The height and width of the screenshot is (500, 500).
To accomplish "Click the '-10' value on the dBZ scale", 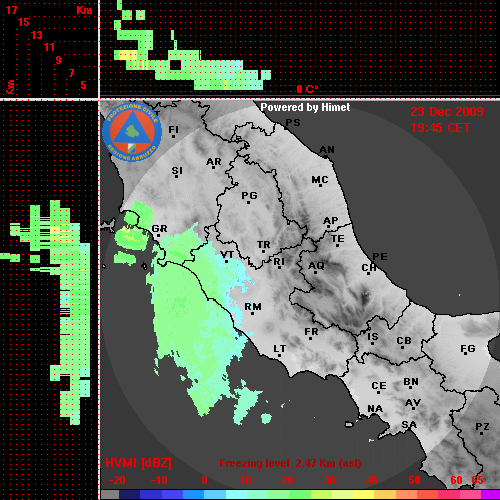I will coord(159,480).
